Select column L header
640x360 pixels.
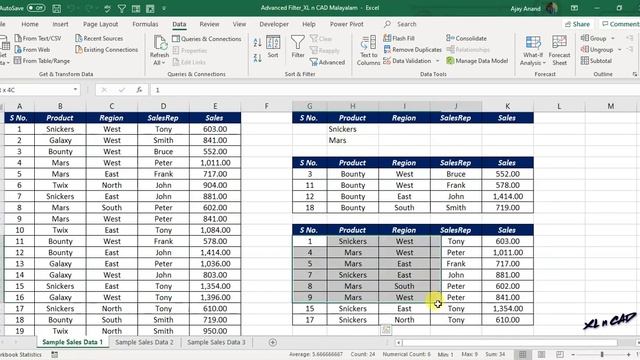[x=559, y=106]
